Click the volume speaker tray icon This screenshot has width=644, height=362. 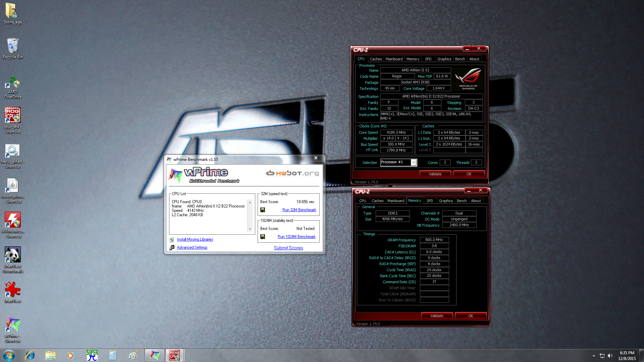tap(610, 356)
